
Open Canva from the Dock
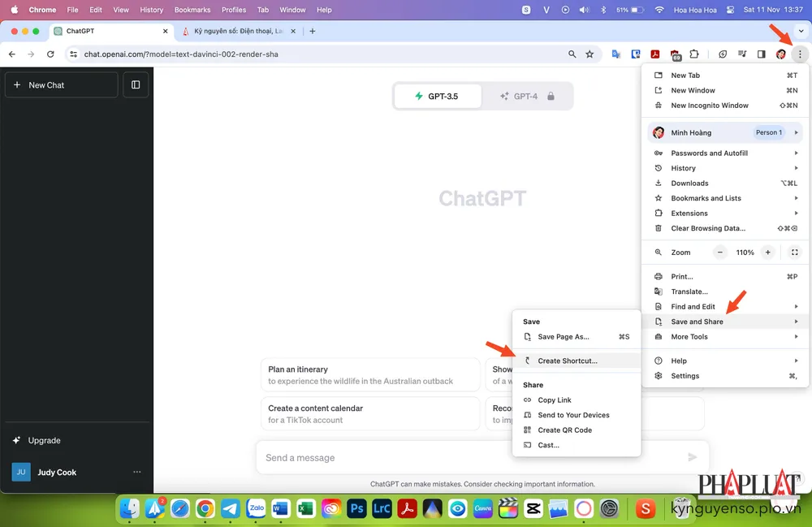pyautogui.click(x=482, y=509)
